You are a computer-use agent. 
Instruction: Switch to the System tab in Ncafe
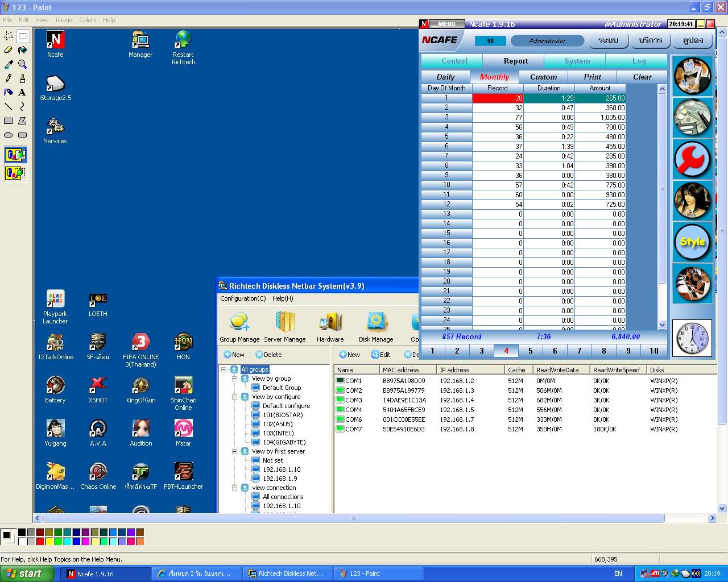click(577, 61)
